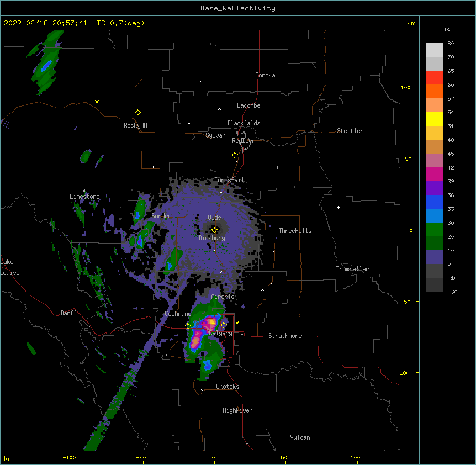Click the 80 value on the dBZ scale
Screen dimensions: 476x465
click(451, 44)
